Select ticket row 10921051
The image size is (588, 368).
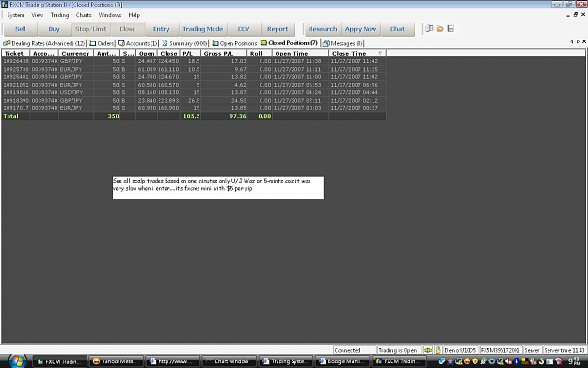(x=194, y=85)
